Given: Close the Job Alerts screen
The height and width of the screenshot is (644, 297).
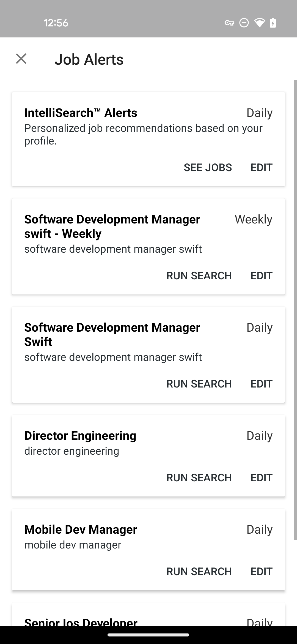Looking at the screenshot, I should [21, 59].
